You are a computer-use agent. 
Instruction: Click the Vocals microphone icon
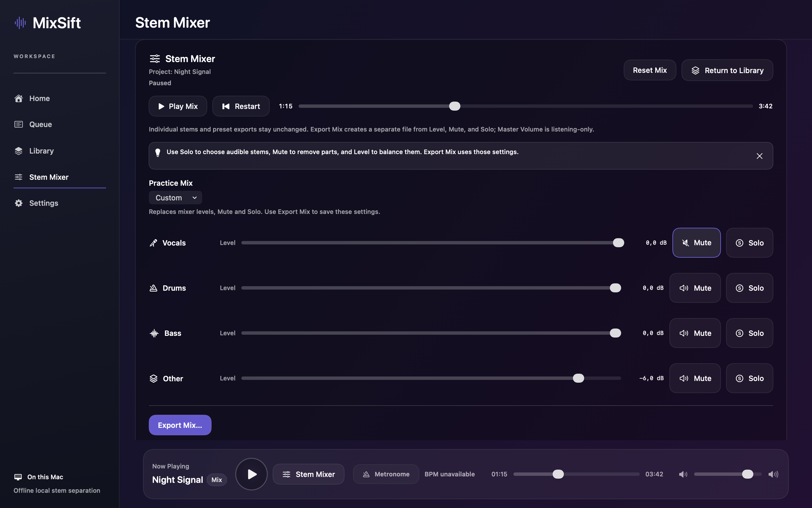(153, 243)
